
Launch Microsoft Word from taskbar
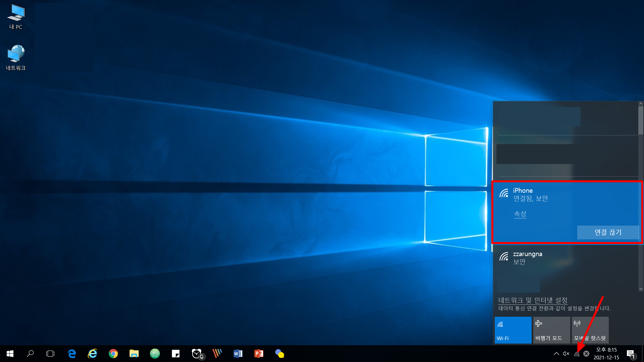tap(238, 354)
